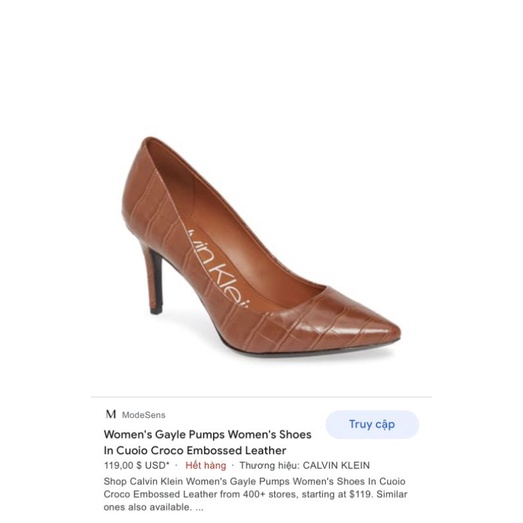The height and width of the screenshot is (523, 523).
Task: Click the ModeSens "M" logo icon
Action: pyautogui.click(x=111, y=415)
